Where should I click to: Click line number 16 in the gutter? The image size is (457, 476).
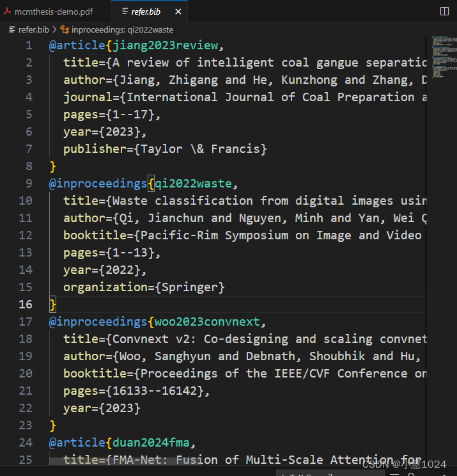pyautogui.click(x=26, y=304)
